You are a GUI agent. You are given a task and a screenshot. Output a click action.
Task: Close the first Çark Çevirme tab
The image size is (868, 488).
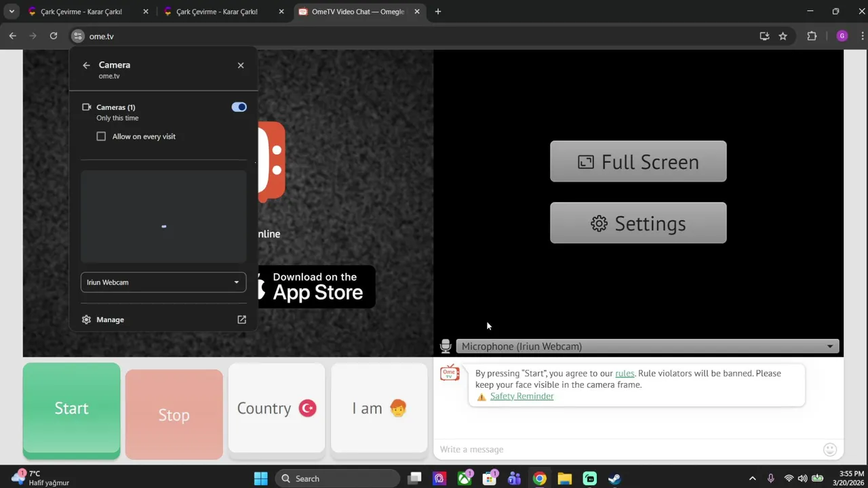tap(146, 12)
